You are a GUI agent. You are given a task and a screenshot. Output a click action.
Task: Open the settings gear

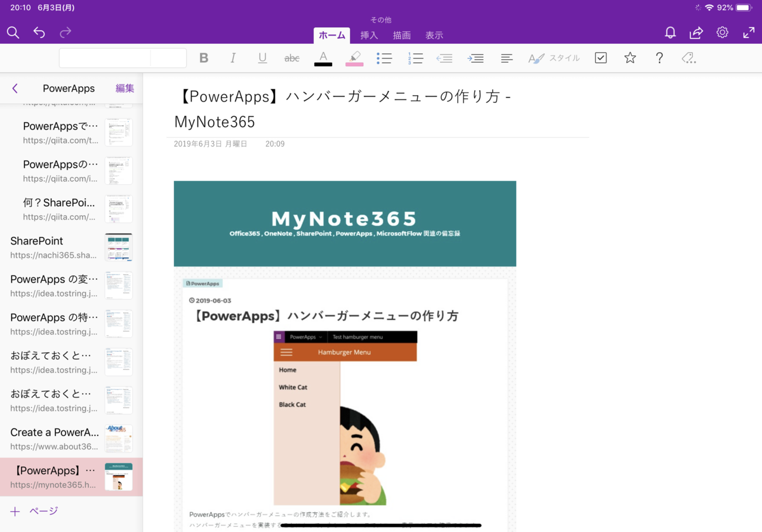(722, 32)
